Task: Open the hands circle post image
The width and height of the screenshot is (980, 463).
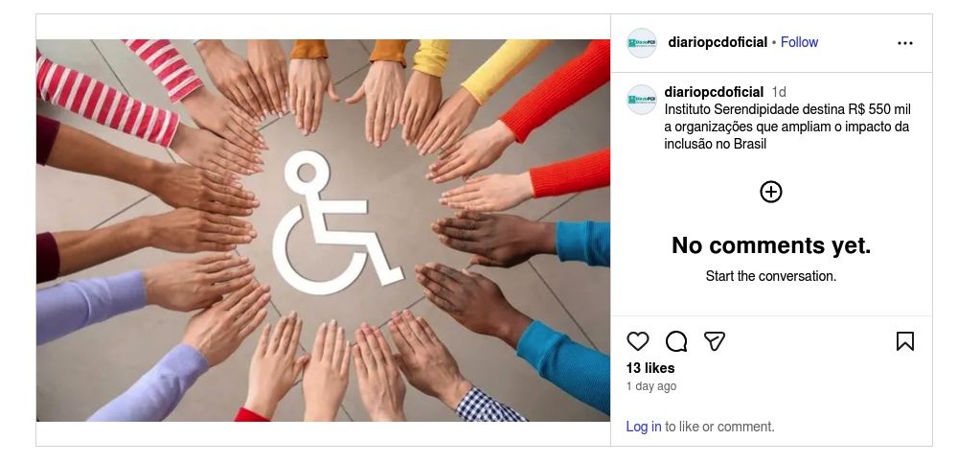Action: click(x=323, y=230)
